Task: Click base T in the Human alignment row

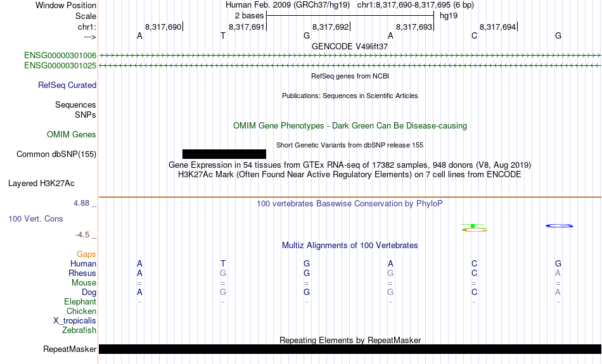Action: click(x=223, y=263)
